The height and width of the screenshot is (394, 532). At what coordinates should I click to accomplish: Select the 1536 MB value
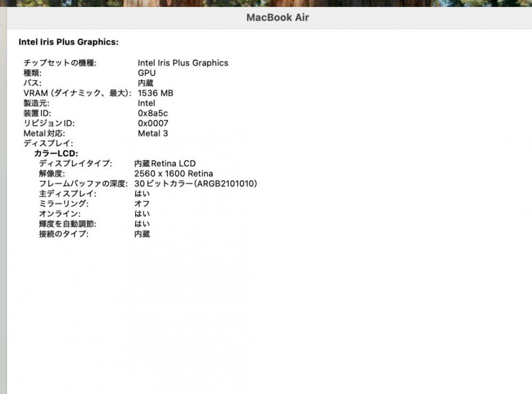click(x=155, y=93)
